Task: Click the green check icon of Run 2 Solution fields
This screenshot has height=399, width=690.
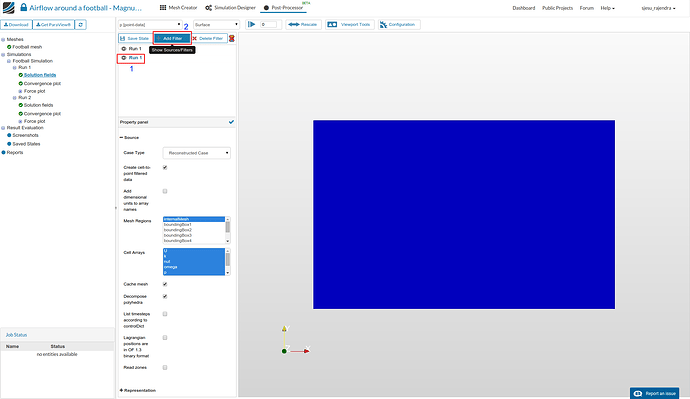Action: click(x=21, y=105)
